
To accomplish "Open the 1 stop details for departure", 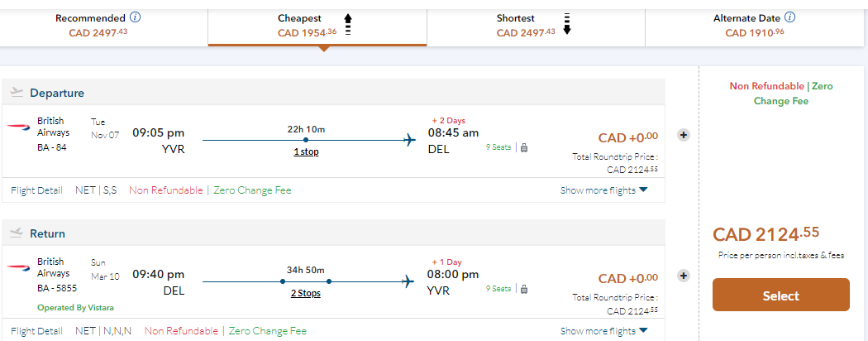I will 306,151.
